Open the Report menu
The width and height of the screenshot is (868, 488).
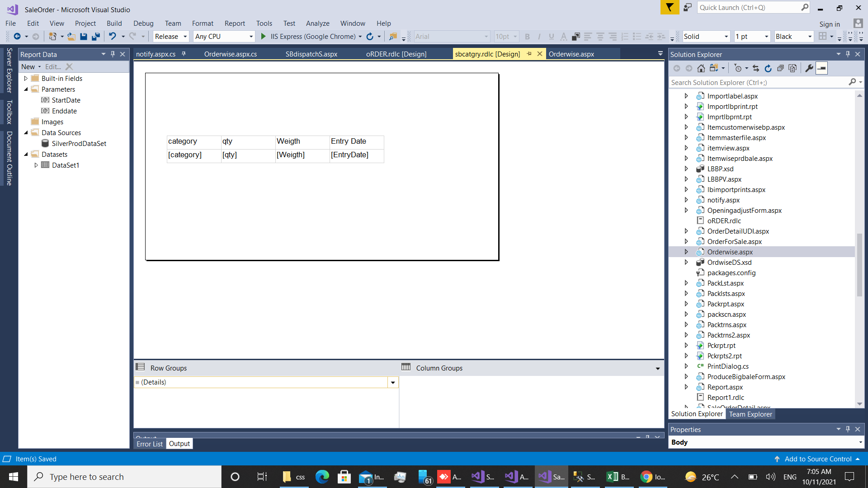234,23
